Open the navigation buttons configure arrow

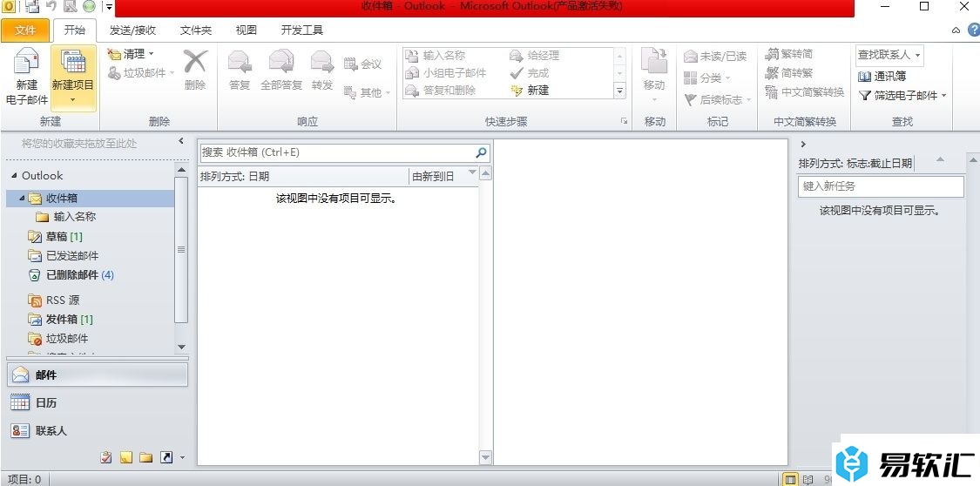pos(183,458)
